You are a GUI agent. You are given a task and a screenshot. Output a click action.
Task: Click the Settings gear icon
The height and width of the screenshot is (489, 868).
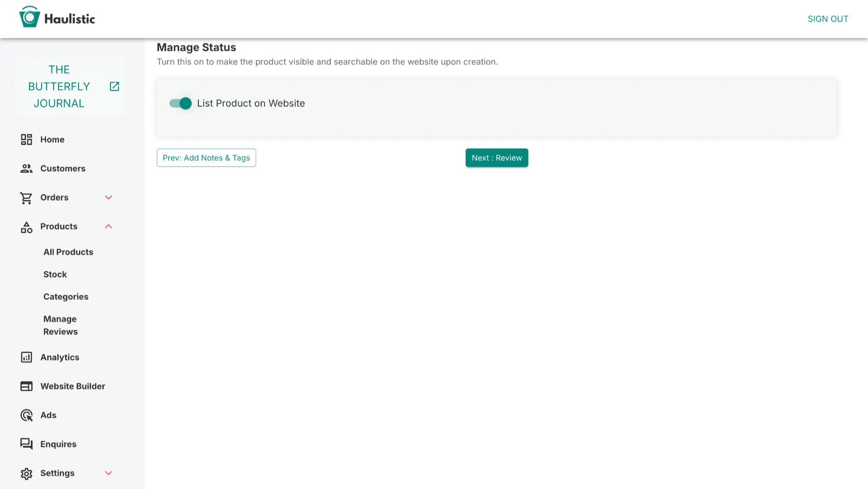pyautogui.click(x=26, y=473)
